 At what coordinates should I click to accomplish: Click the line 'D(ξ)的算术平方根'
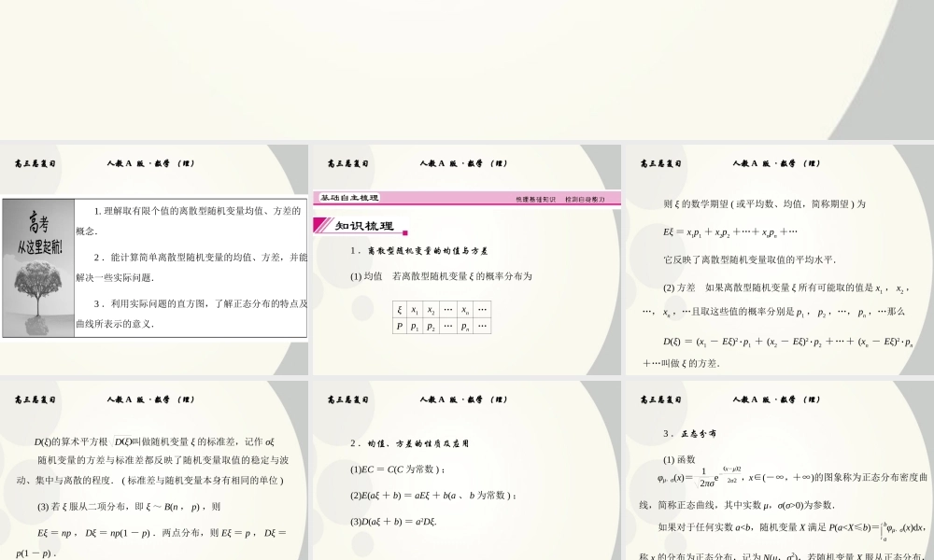[x=154, y=441]
